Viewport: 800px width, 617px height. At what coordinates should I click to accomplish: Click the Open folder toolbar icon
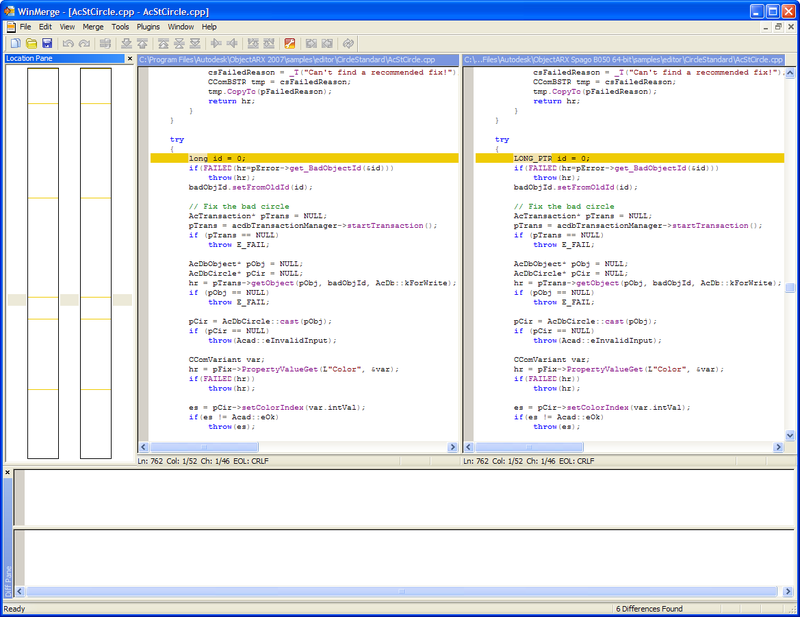coord(31,44)
